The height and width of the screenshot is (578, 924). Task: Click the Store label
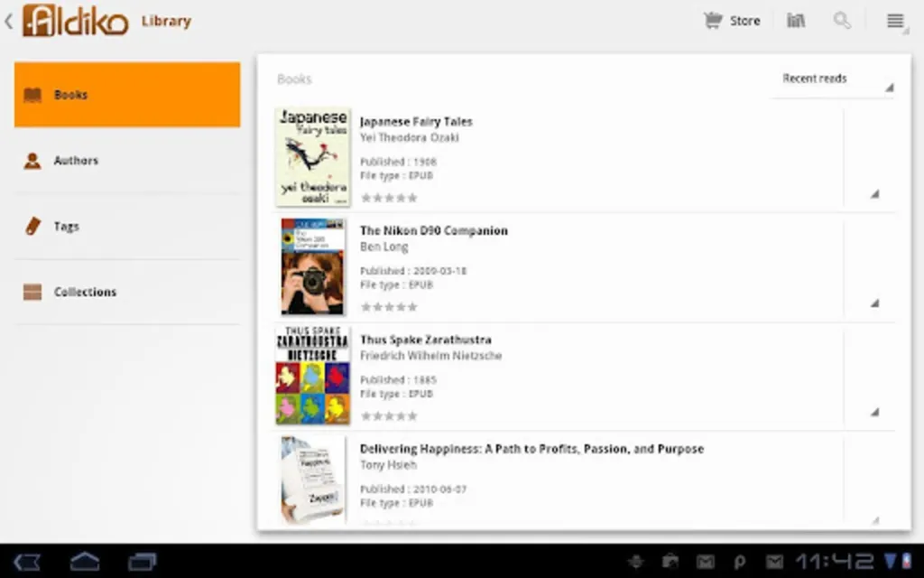(x=744, y=22)
